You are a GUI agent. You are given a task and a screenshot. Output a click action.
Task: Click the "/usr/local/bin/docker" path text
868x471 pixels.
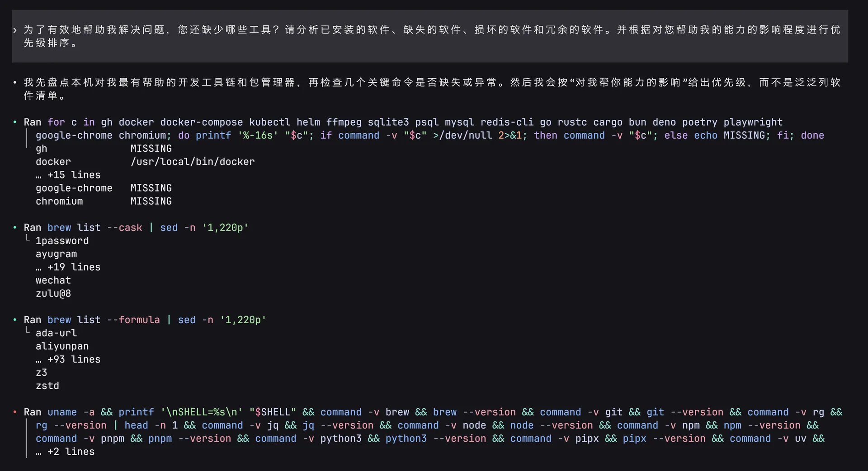193,161
